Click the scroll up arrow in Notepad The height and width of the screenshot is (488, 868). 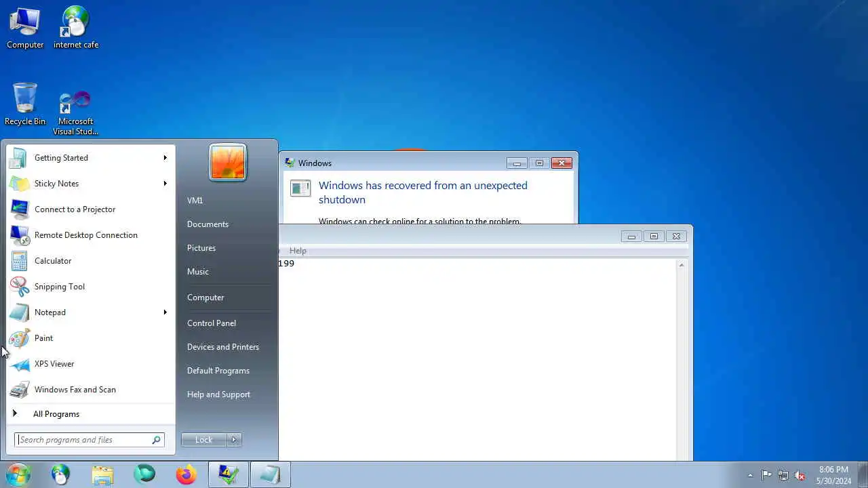tap(682, 265)
